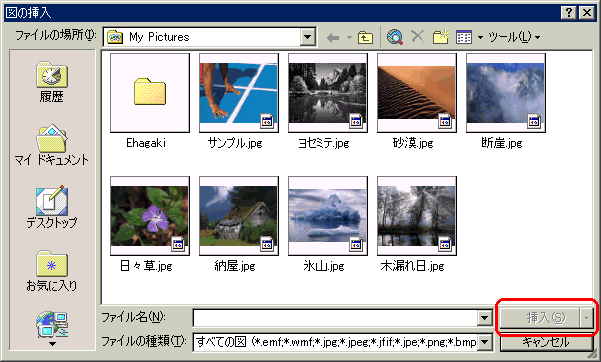Expand the My Pictures location dropdown
The image size is (601, 362).
(307, 37)
